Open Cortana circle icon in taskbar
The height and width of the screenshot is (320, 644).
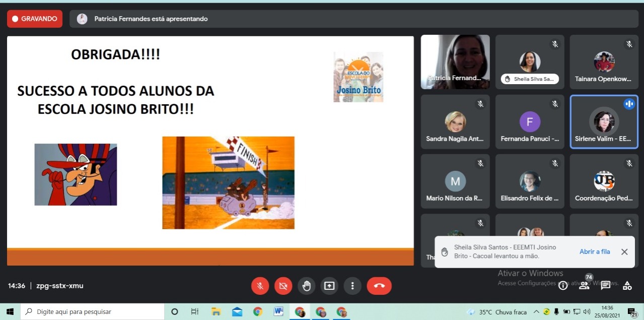[x=175, y=311]
